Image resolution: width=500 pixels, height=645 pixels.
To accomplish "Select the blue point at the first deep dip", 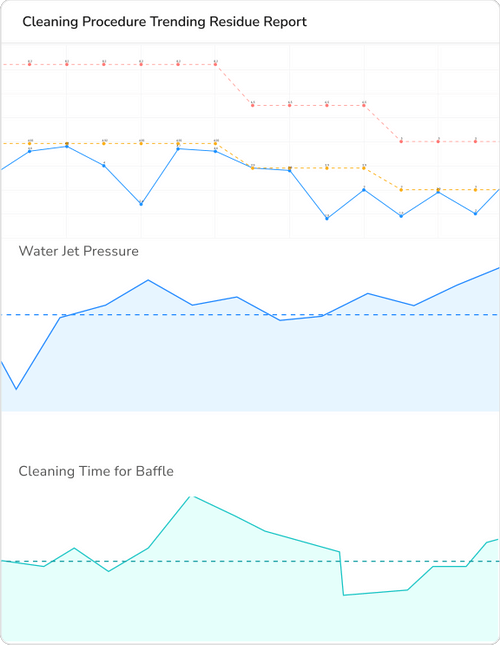I will point(141,204).
